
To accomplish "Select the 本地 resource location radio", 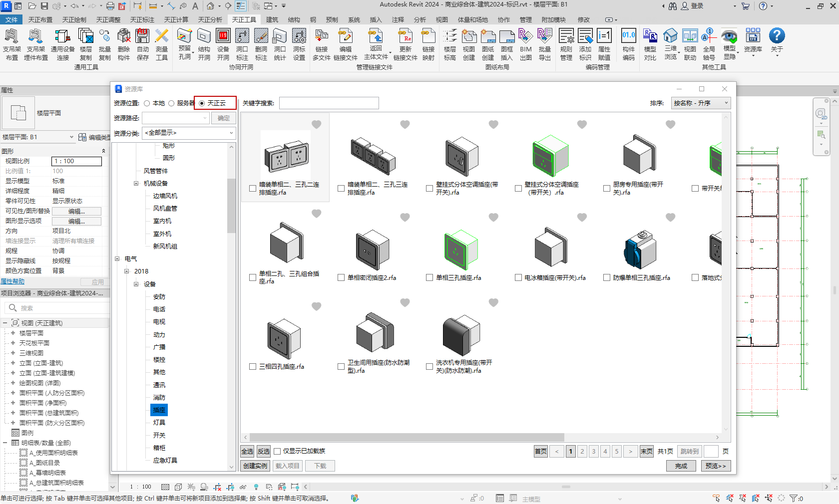I will (x=147, y=103).
